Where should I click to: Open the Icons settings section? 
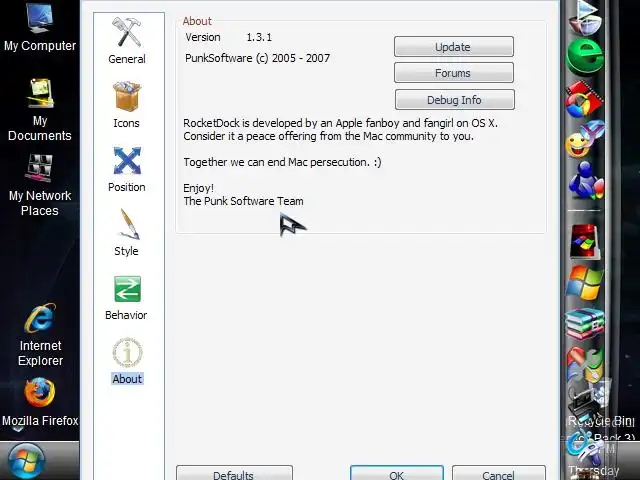click(127, 105)
